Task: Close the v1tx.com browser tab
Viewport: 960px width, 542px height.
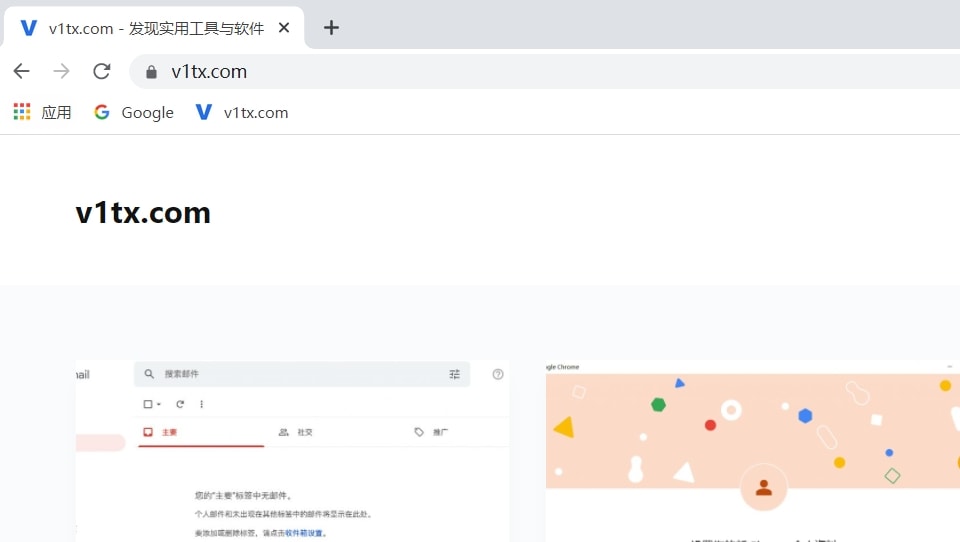Action: point(283,28)
